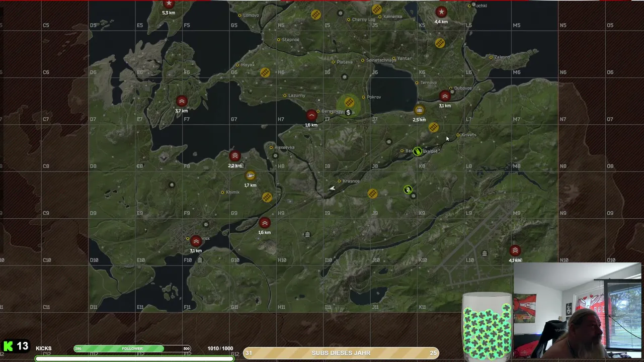Click the yellow rail marker west of Krivets

coord(433,128)
